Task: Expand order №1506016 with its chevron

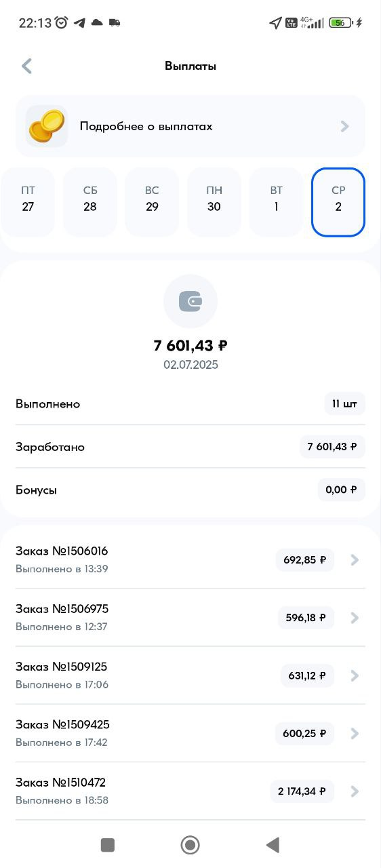Action: (355, 560)
